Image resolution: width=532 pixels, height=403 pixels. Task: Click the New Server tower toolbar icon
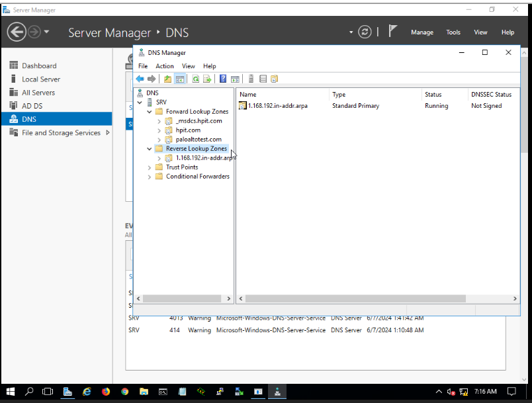251,79
